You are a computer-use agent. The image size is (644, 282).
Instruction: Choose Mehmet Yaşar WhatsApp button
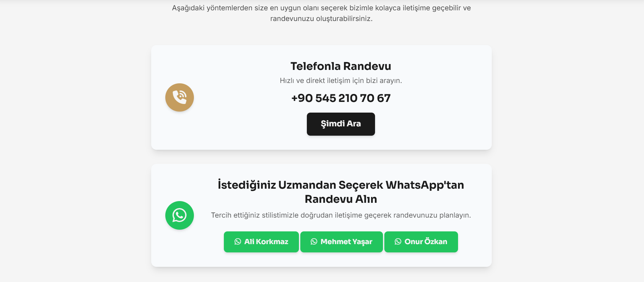tap(342, 242)
